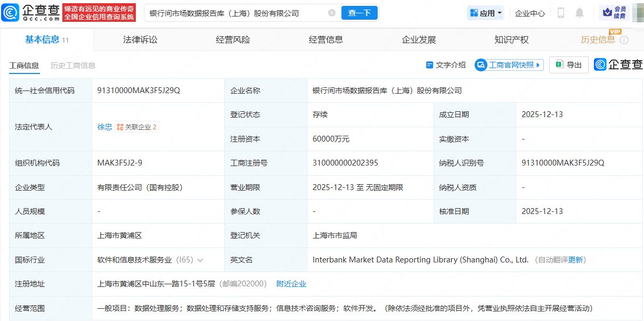Viewport: 644px width, 321px height.
Task: Click the info icon beside 历史信息
Action: tap(624, 40)
